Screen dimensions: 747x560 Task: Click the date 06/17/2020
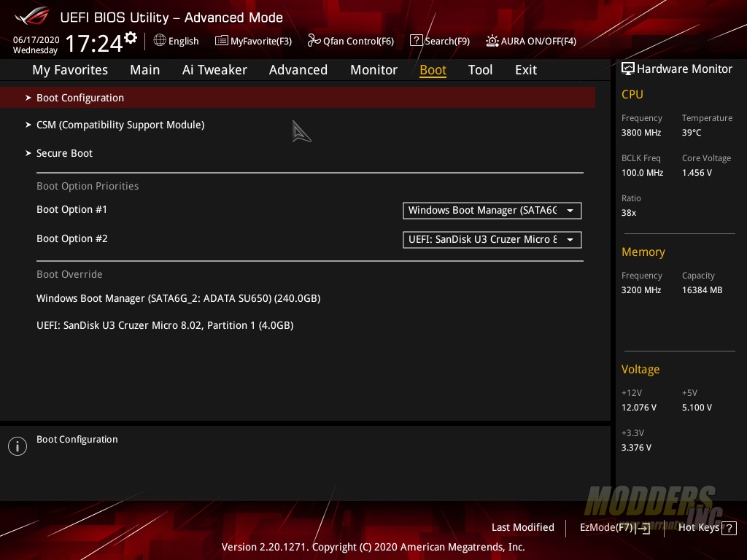[36, 39]
